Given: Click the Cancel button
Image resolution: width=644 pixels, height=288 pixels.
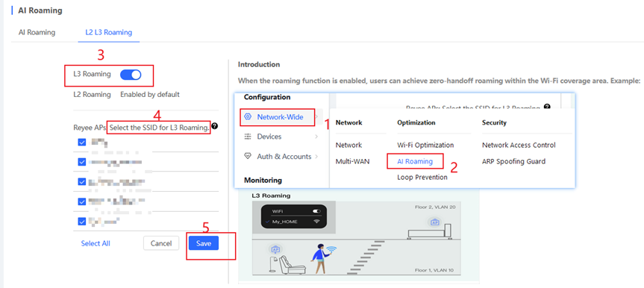Looking at the screenshot, I should point(161,243).
